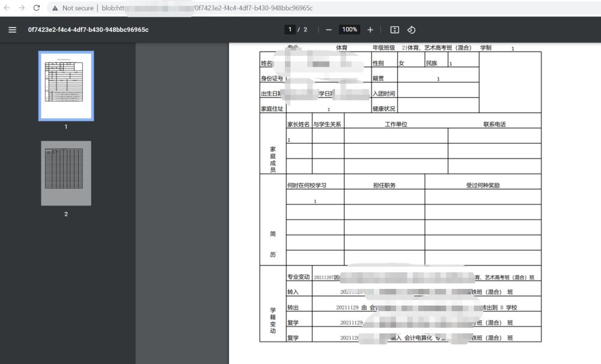Click the 家庭住址 cell in the document

[272, 109]
